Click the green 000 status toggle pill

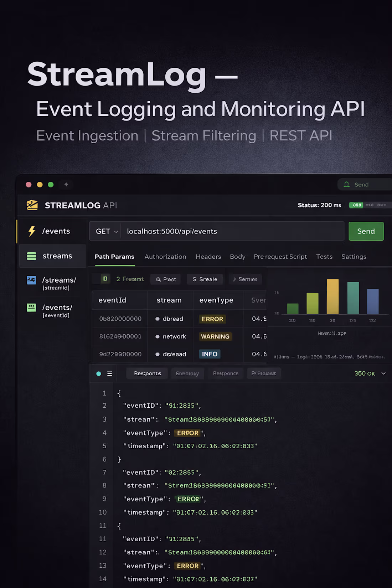point(356,205)
